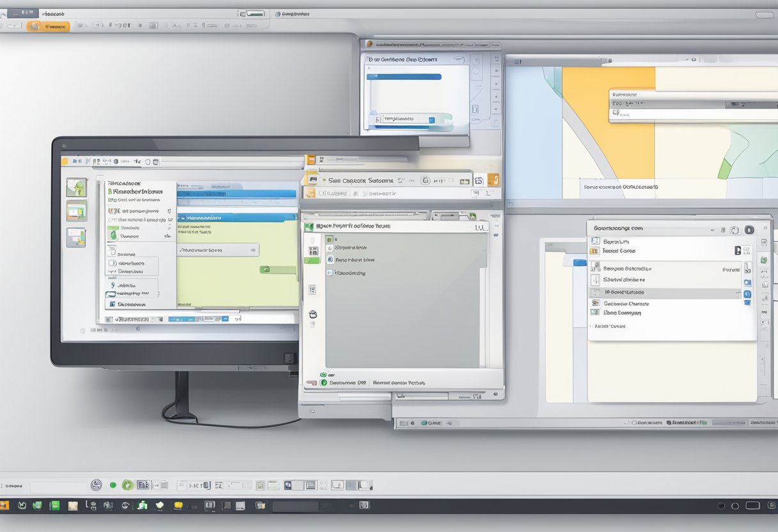Click the blue camera icon in right panel side strip

(747, 283)
